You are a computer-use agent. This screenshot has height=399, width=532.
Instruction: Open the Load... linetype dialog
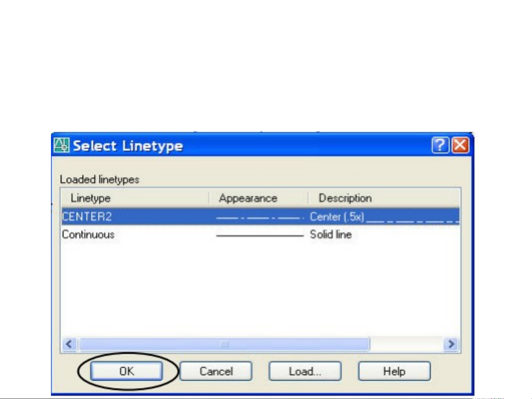coord(305,371)
